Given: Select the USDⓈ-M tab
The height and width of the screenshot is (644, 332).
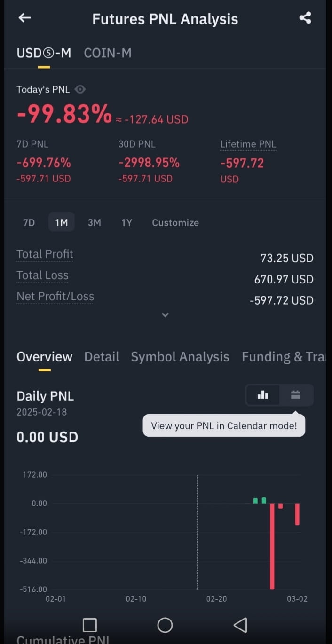Looking at the screenshot, I should 44,53.
